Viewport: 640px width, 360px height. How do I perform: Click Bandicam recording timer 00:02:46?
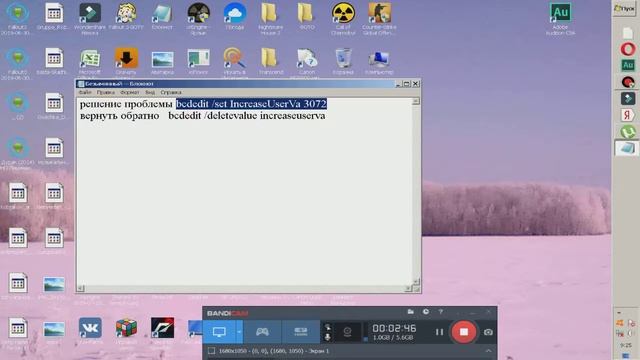(x=394, y=328)
